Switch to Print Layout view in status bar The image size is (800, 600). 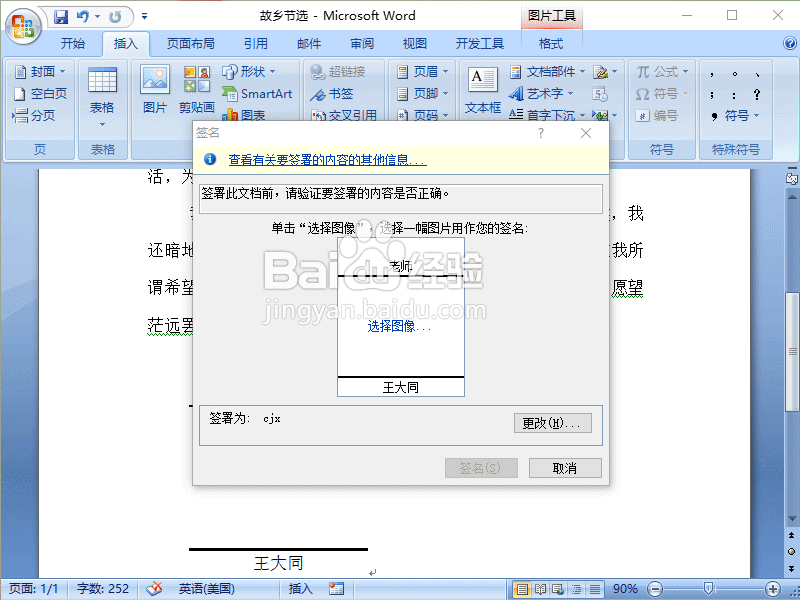point(522,589)
